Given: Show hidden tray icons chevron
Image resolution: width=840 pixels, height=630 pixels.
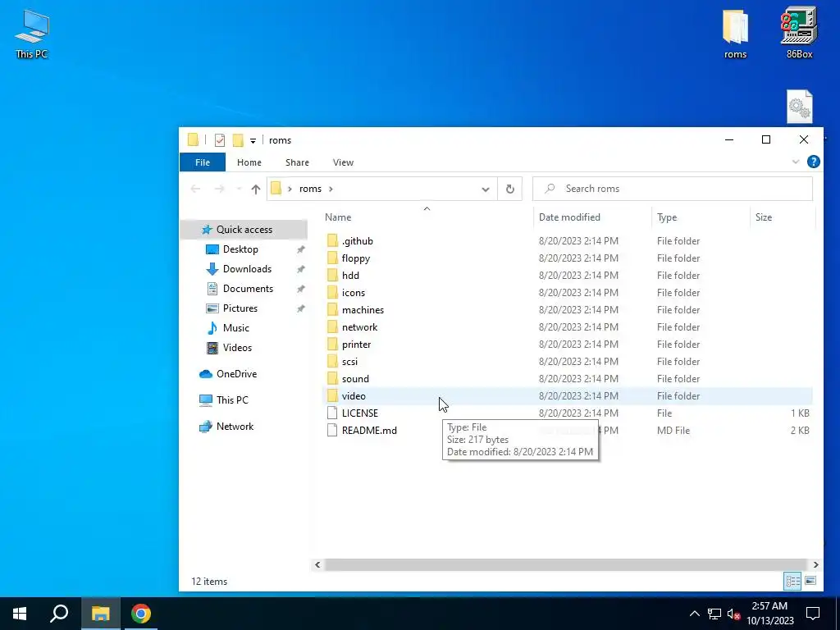Looking at the screenshot, I should pos(694,614).
